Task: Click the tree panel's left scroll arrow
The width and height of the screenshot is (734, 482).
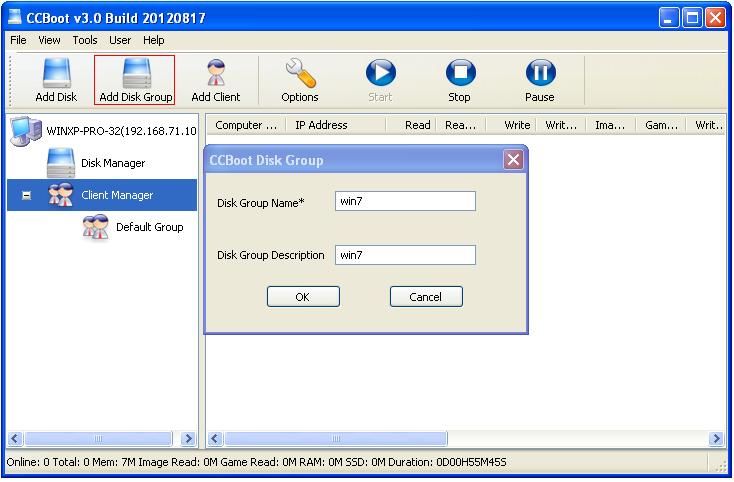Action: [x=15, y=438]
